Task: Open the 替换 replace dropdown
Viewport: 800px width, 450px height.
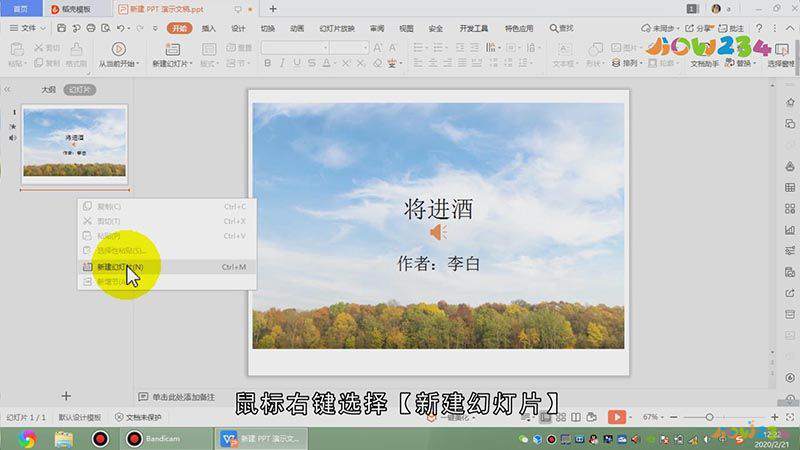Action: (x=740, y=63)
